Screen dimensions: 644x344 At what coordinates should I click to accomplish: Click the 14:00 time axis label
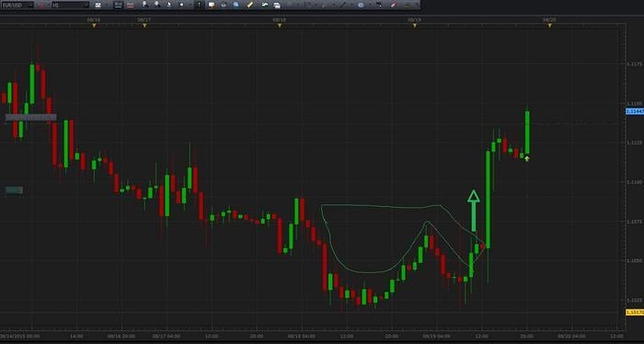pyautogui.click(x=77, y=336)
